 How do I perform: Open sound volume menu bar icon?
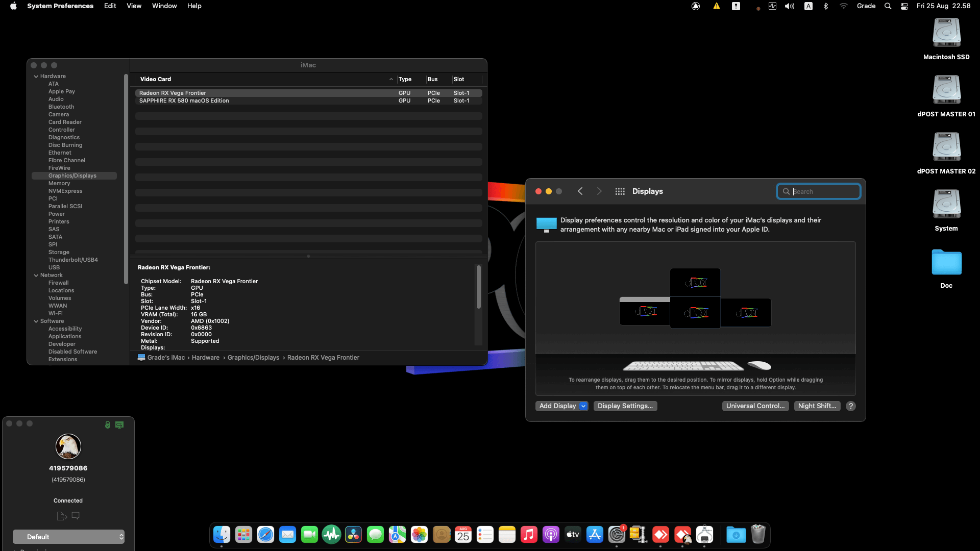click(790, 6)
